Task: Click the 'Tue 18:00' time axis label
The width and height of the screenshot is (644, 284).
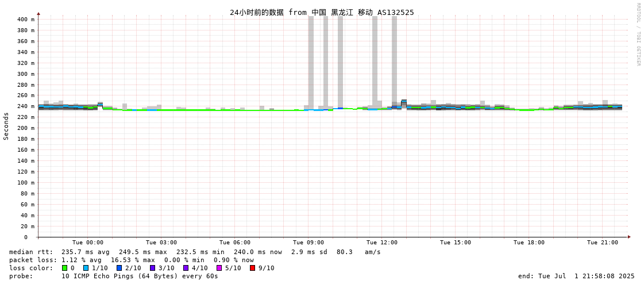Action: coord(529,243)
